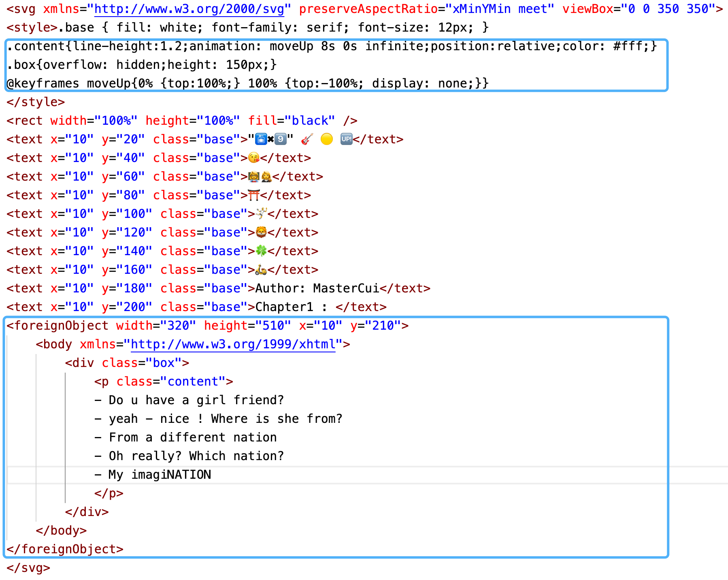728x580 pixels.
Task: Click the line '- From a different nation'
Action: [185, 437]
